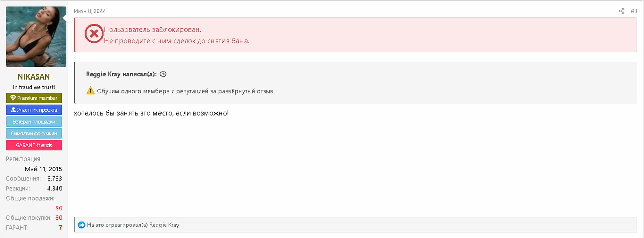This screenshot has width=644, height=238.
Task: Click the red blocked-user X icon
Action: pos(94,34)
